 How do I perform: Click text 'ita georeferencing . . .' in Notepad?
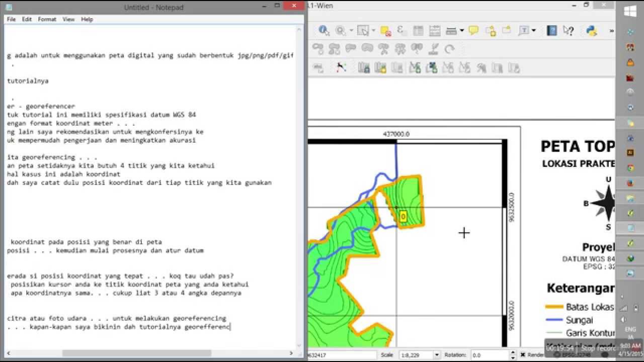point(52,157)
